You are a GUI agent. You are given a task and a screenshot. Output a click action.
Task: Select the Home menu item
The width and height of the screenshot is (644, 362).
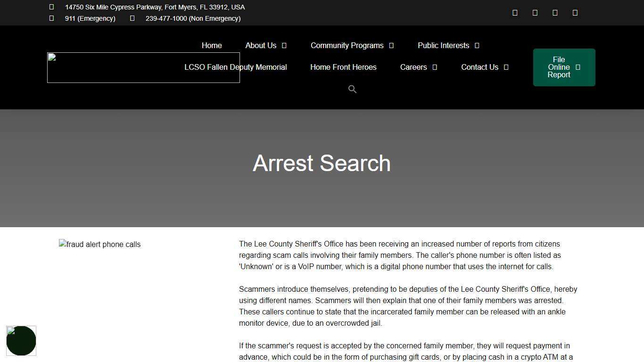(x=212, y=45)
